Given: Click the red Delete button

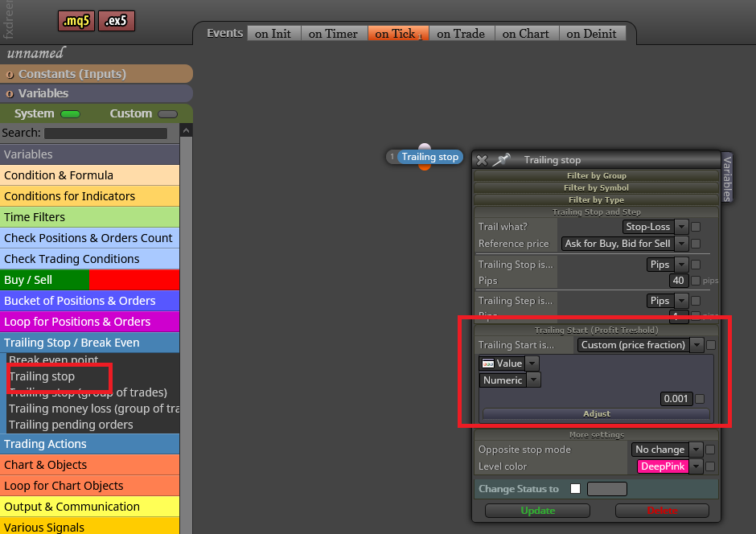Looking at the screenshot, I should click(662, 511).
